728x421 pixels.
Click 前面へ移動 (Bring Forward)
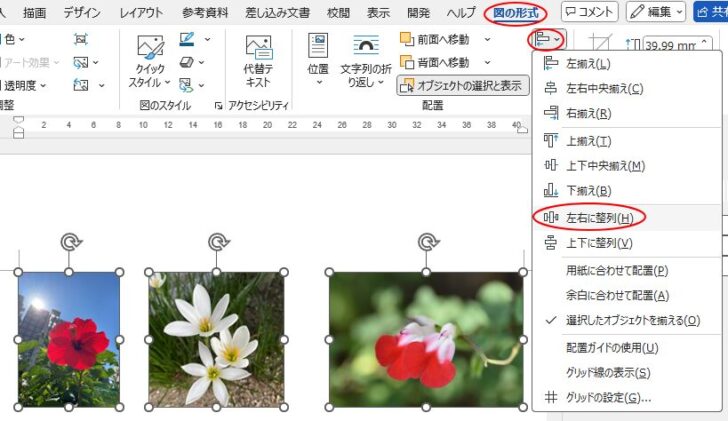click(x=435, y=39)
